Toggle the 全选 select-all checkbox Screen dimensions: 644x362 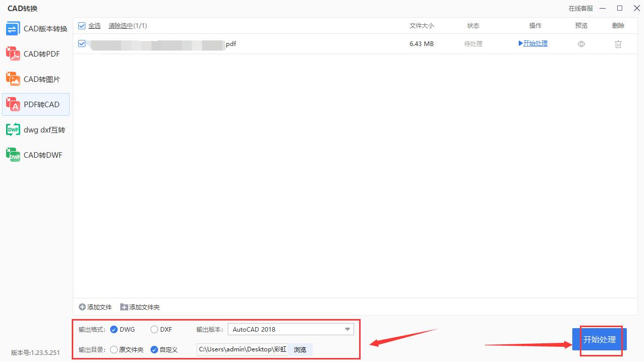[82, 26]
